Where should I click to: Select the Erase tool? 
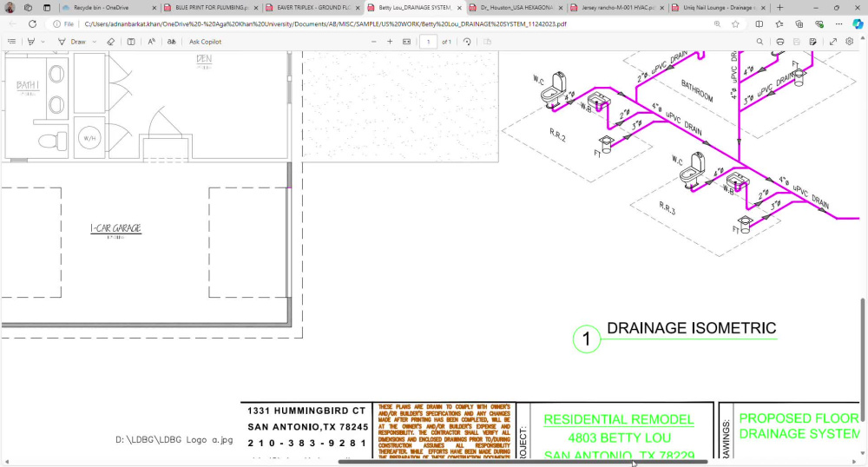[x=111, y=42]
